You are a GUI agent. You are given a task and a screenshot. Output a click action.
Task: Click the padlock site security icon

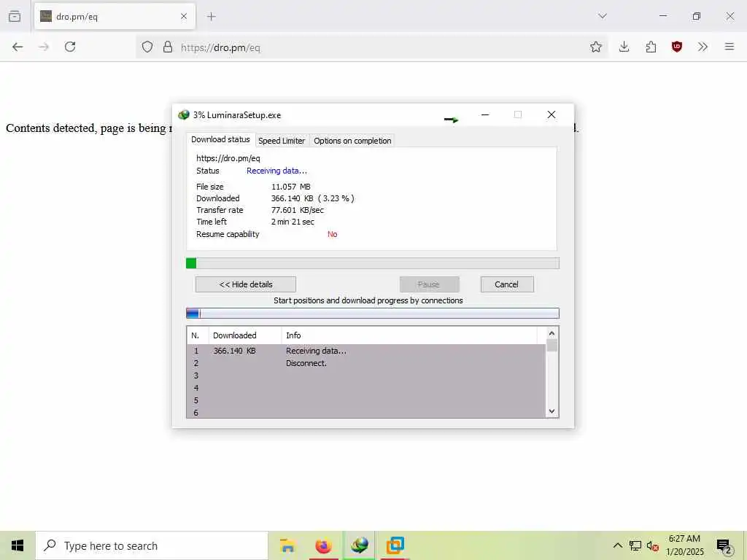(x=167, y=47)
